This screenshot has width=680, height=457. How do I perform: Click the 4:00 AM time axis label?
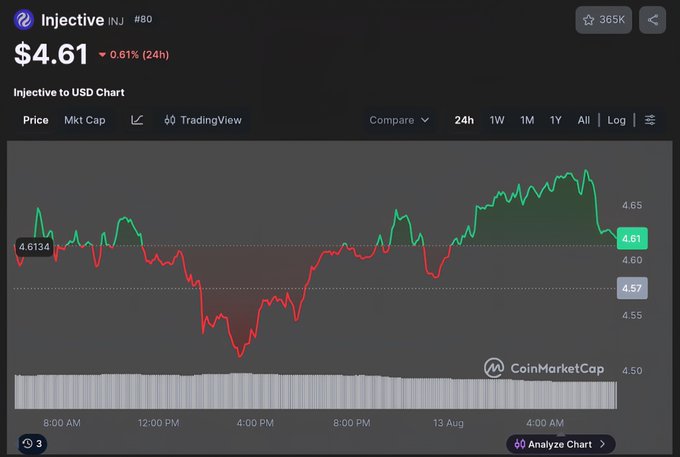(x=545, y=423)
